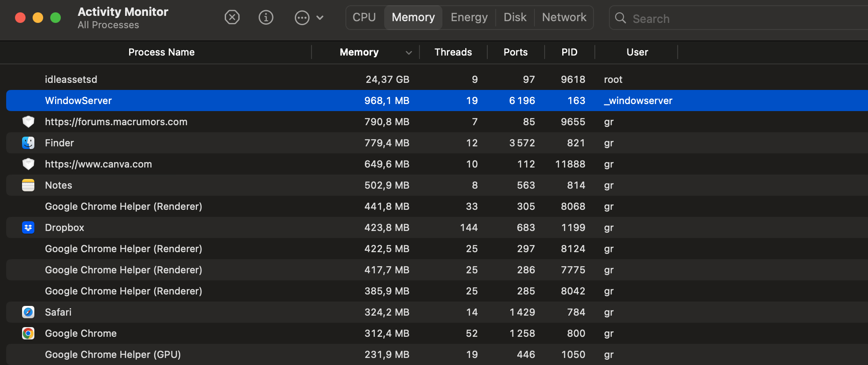This screenshot has height=365, width=868.
Task: Click the 502,9 MB memory value
Action: point(387,185)
